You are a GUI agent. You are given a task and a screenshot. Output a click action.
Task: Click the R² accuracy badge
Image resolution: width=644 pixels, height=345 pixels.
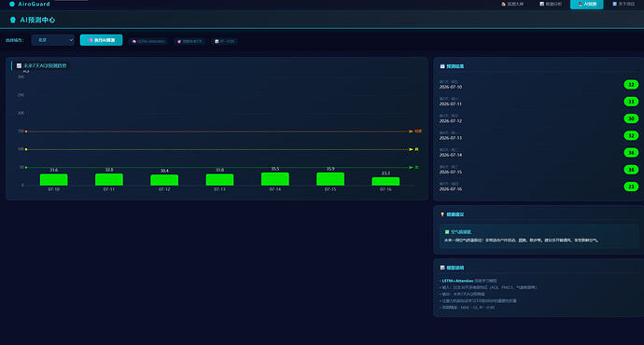click(x=225, y=41)
